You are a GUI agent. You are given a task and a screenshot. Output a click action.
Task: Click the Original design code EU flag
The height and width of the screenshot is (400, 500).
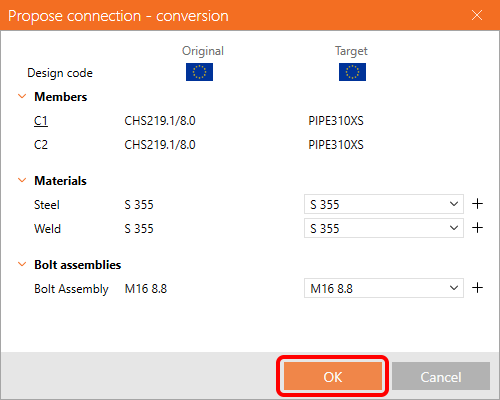tap(199, 72)
